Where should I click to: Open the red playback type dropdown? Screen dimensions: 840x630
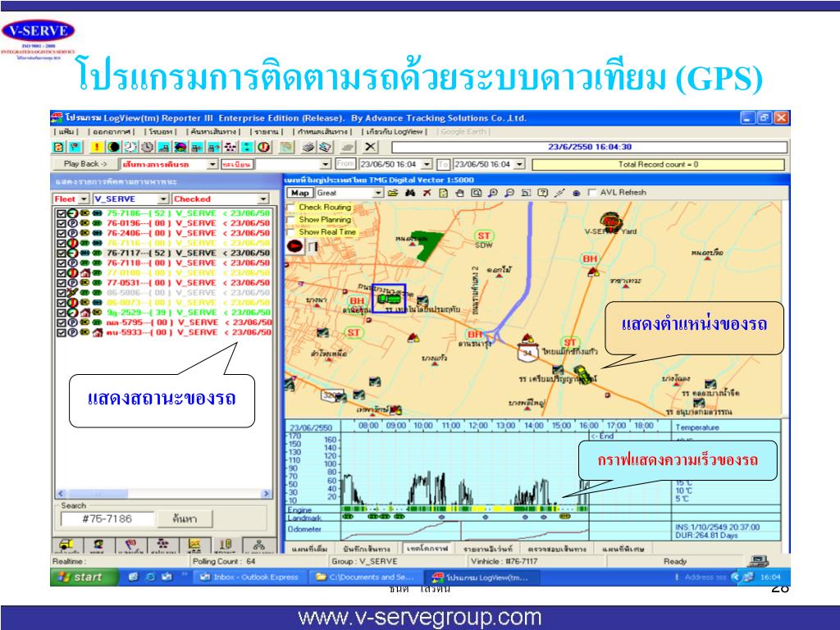click(212, 164)
